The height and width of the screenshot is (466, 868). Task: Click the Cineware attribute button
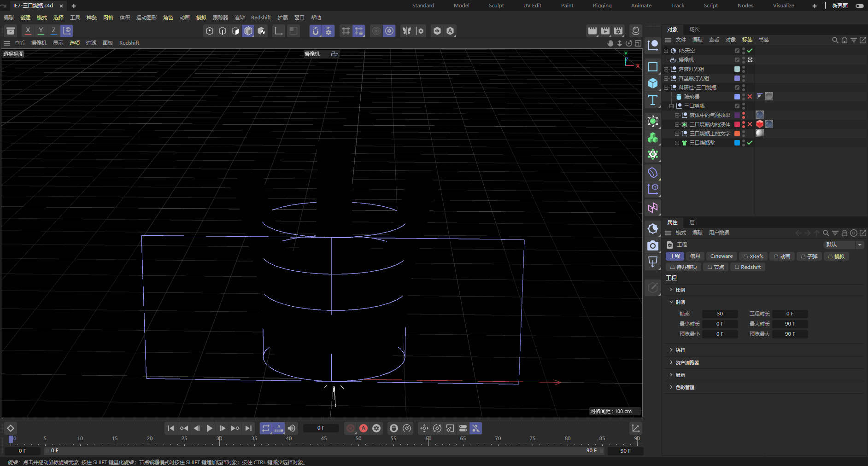[721, 256]
